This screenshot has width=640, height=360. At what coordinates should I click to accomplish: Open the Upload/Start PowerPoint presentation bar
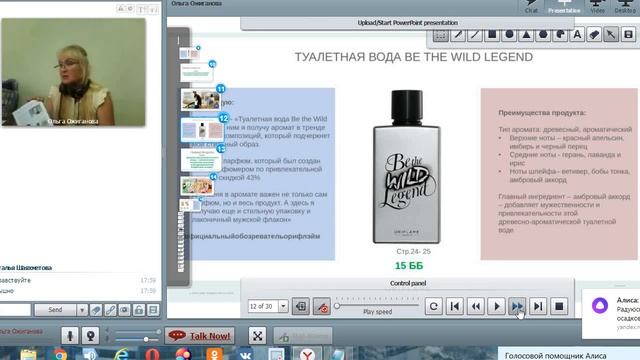pyautogui.click(x=407, y=23)
